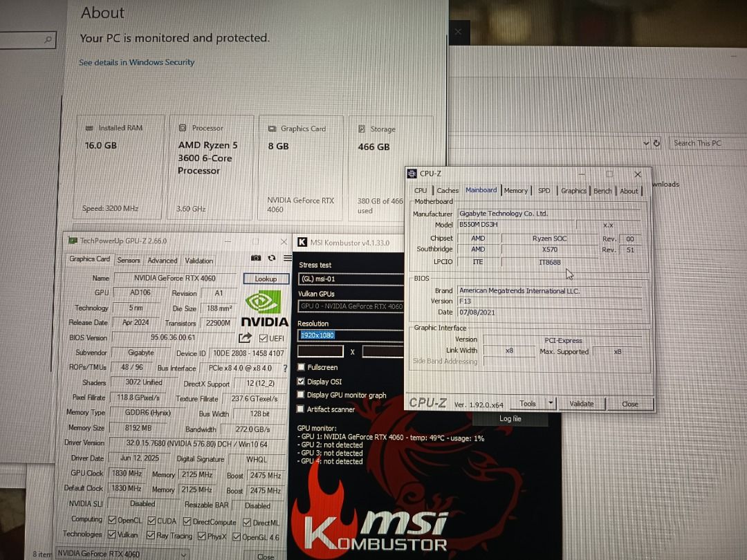
Task: Click the Search This PC field
Action: 708,143
